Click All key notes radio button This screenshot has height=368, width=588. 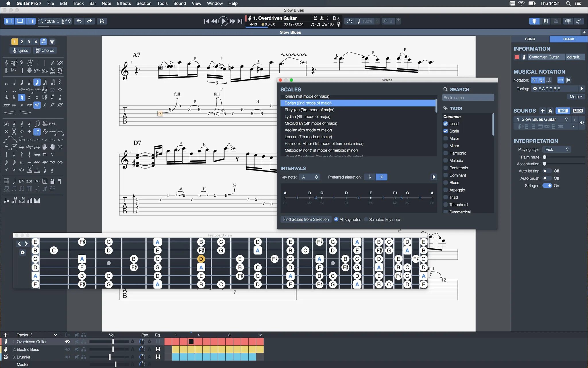pos(336,219)
